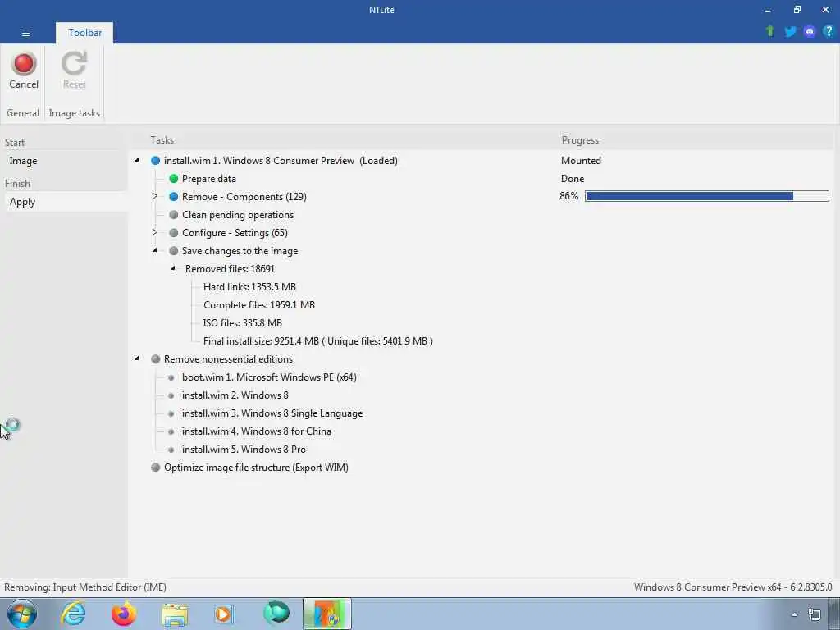Go to the Image page in sidebar

click(23, 161)
